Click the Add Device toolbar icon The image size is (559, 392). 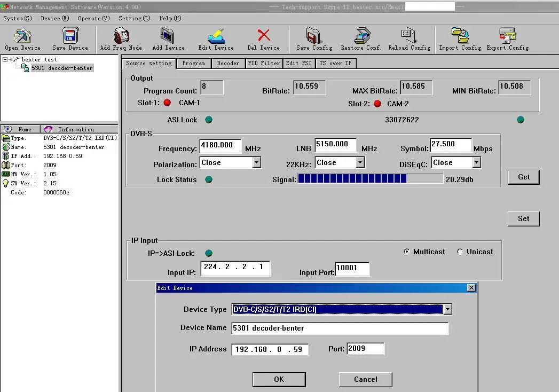pos(168,36)
